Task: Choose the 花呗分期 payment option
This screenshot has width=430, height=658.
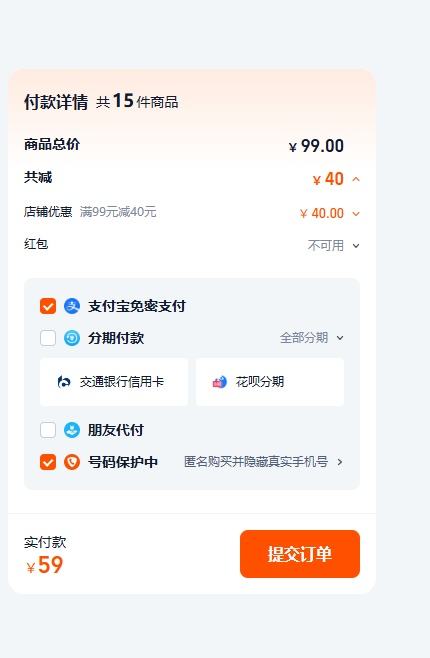Action: pyautogui.click(x=270, y=381)
